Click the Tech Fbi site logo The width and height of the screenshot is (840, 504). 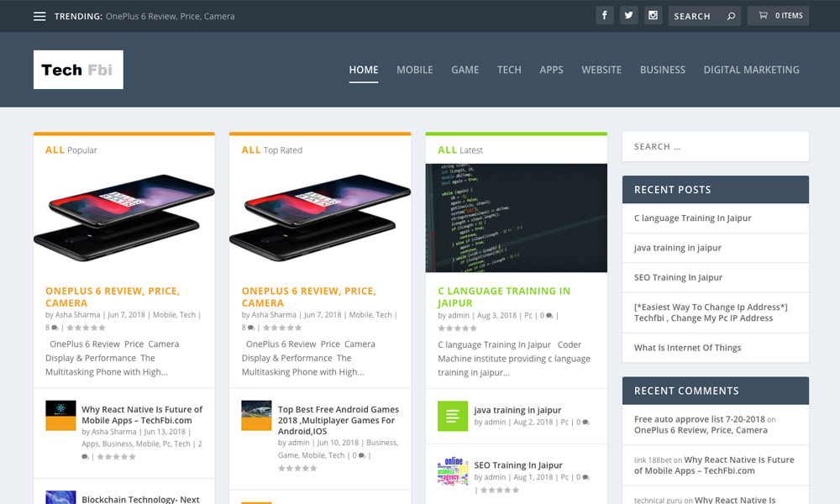point(78,70)
